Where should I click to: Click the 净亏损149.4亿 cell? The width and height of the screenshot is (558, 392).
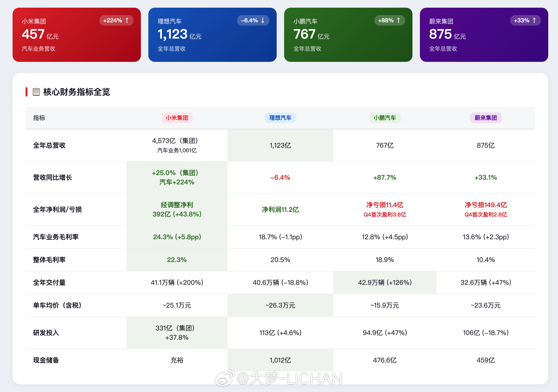486,205
